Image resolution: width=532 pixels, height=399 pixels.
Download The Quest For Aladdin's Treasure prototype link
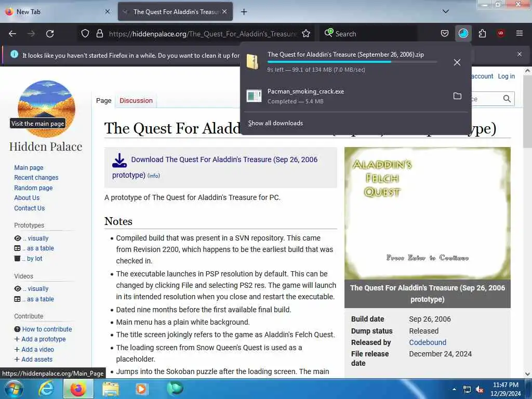(215, 167)
